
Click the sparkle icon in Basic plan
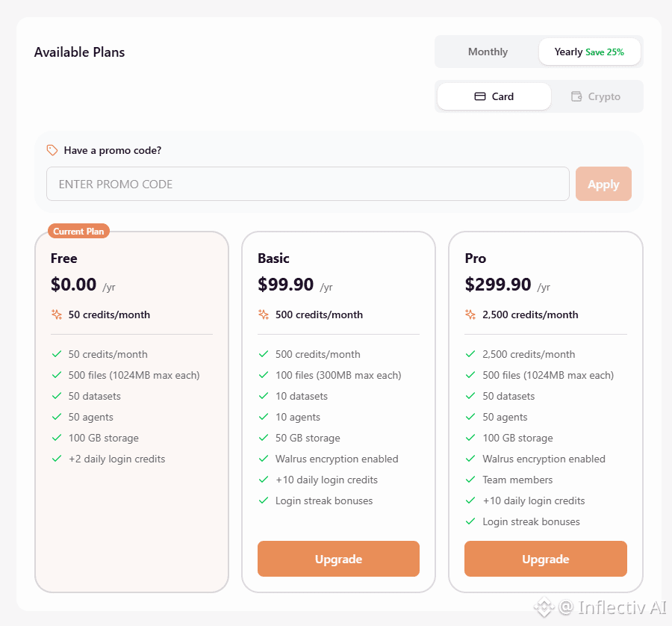pos(264,314)
